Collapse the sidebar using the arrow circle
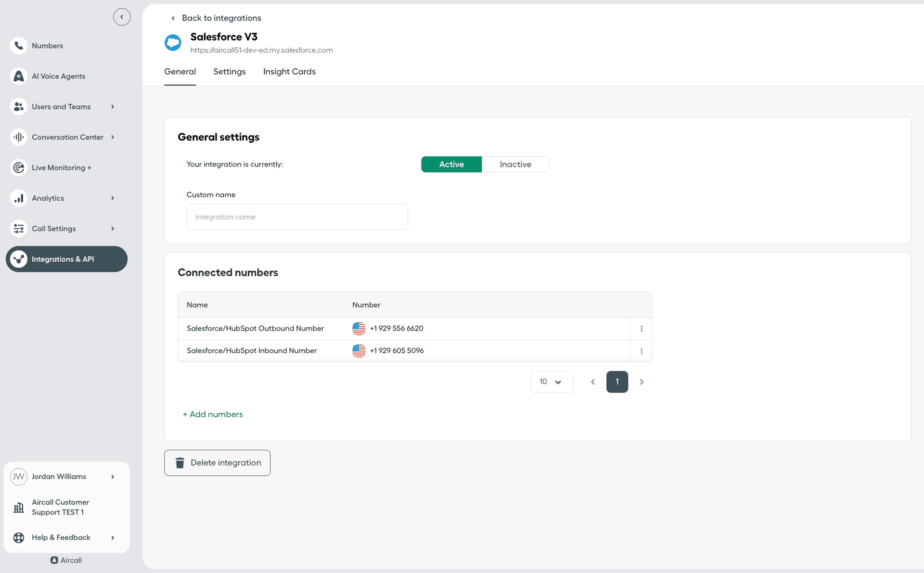924x573 pixels. click(122, 17)
